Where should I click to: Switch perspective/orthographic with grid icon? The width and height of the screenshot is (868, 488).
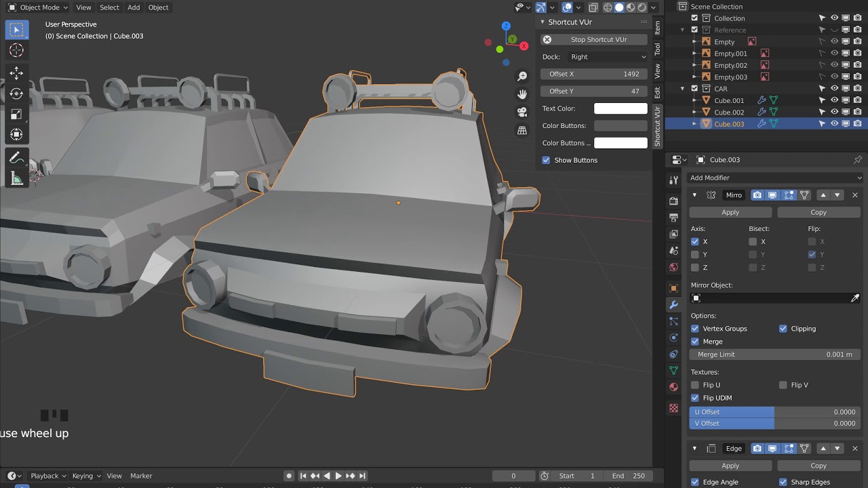[522, 130]
